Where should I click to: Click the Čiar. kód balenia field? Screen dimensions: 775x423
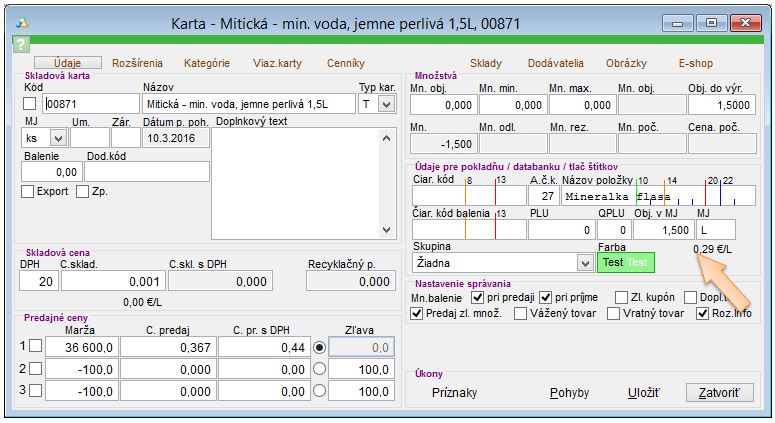coord(469,230)
